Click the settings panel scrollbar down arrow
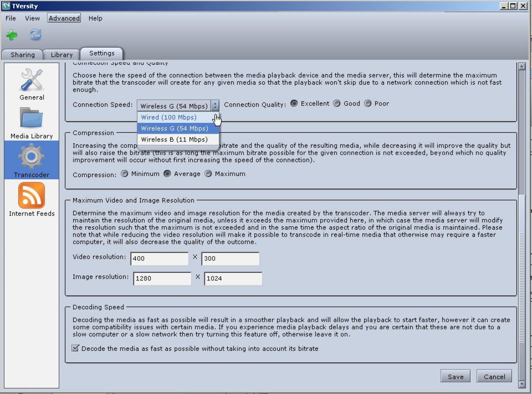 522,384
